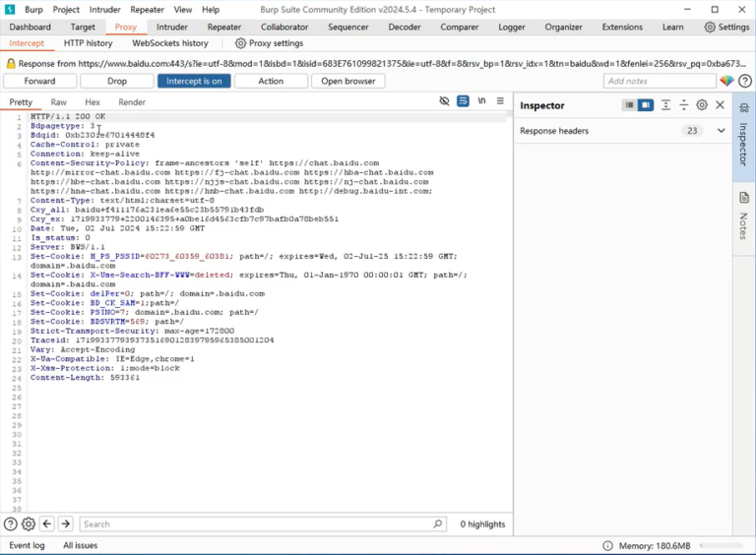Viewport: 756px width, 555px height.
Task: Forward the intercepted response
Action: pyautogui.click(x=40, y=81)
